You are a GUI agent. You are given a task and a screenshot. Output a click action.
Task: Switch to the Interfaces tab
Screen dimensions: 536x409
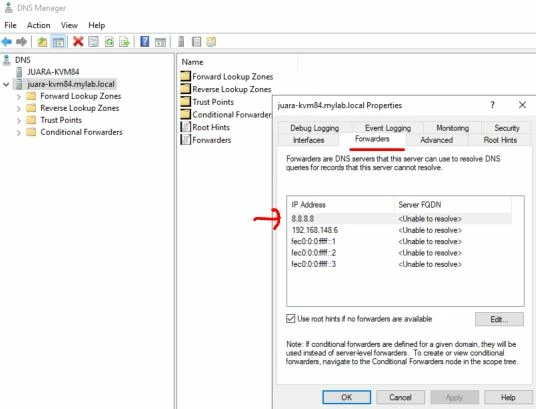click(x=308, y=140)
